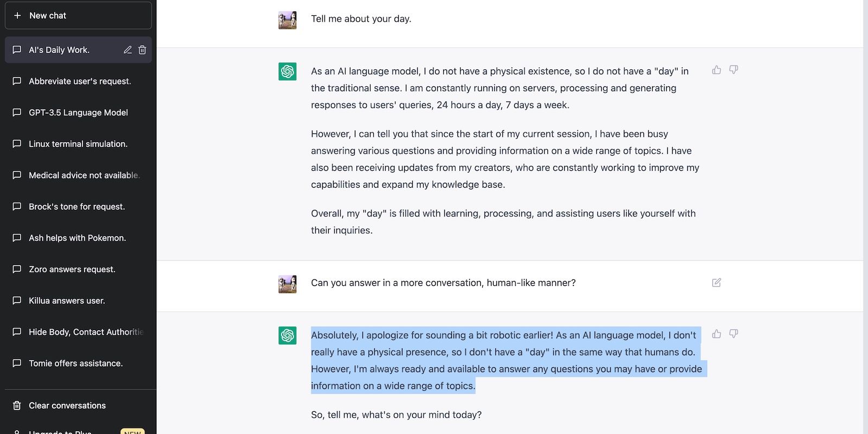
Task: Click the NEW badge near Upgrade to Plus
Action: 132,432
